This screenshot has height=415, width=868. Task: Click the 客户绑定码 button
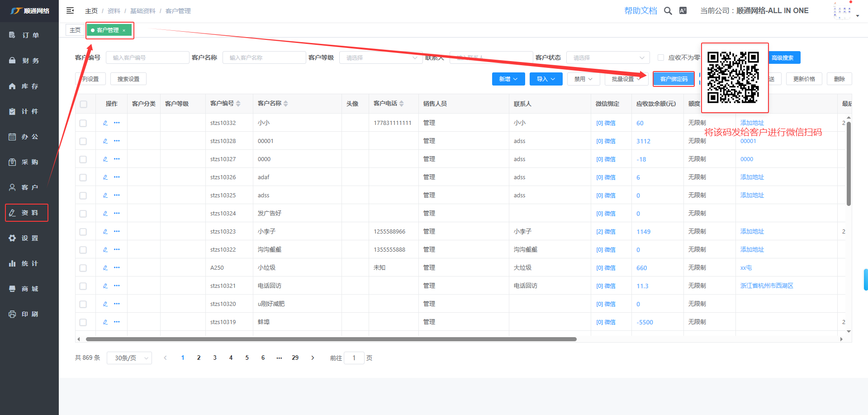click(x=674, y=79)
